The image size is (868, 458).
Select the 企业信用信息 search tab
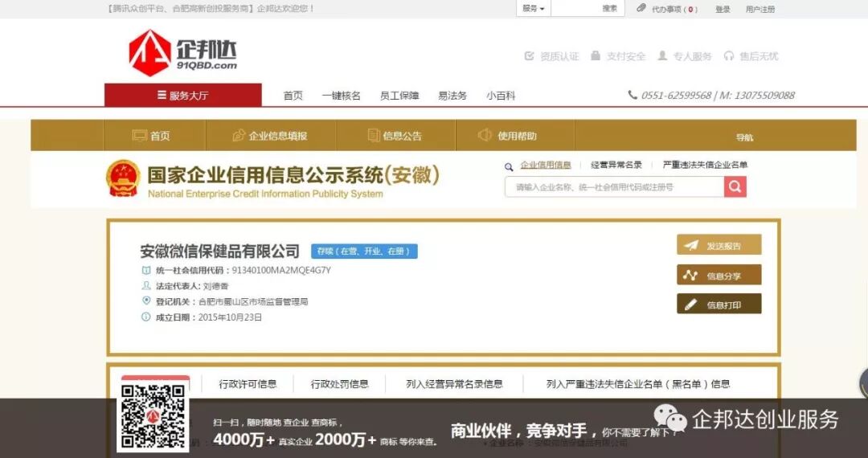click(x=545, y=165)
